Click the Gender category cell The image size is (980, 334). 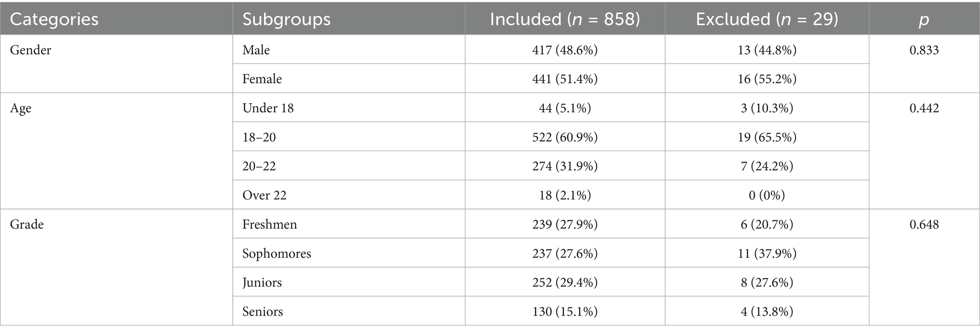coord(31,50)
